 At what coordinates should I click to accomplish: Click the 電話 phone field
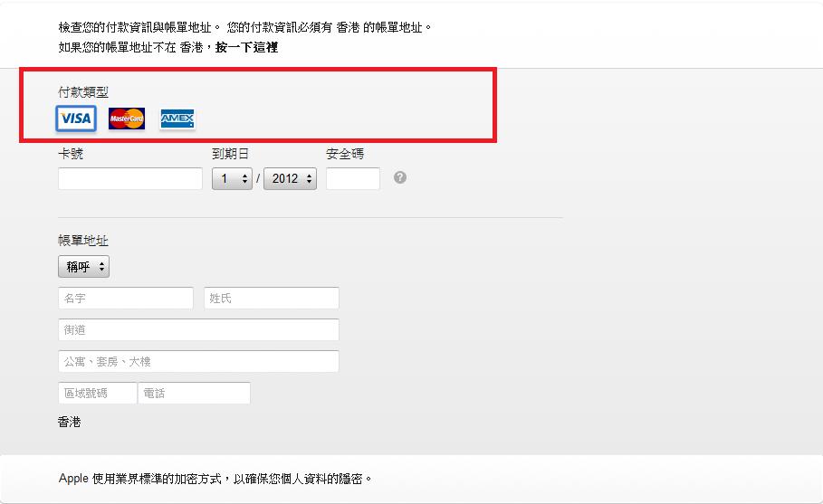194,393
